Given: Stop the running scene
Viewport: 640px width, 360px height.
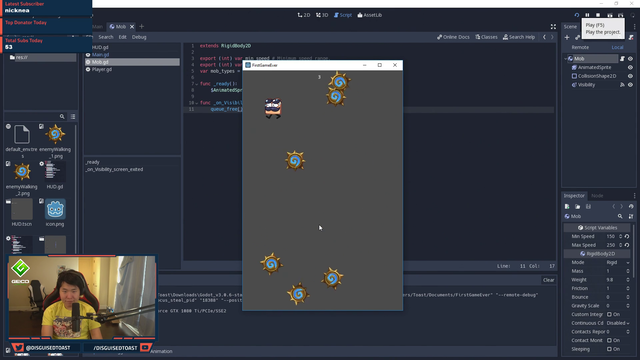Looking at the screenshot, I should (598, 15).
